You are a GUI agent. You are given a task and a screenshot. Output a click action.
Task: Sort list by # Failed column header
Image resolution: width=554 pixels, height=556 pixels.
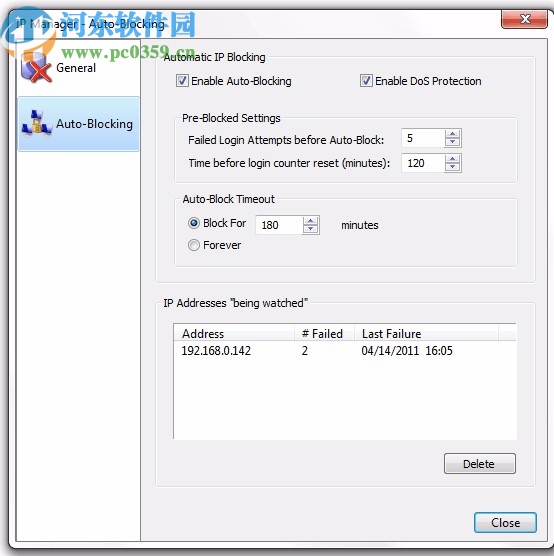pyautogui.click(x=324, y=333)
